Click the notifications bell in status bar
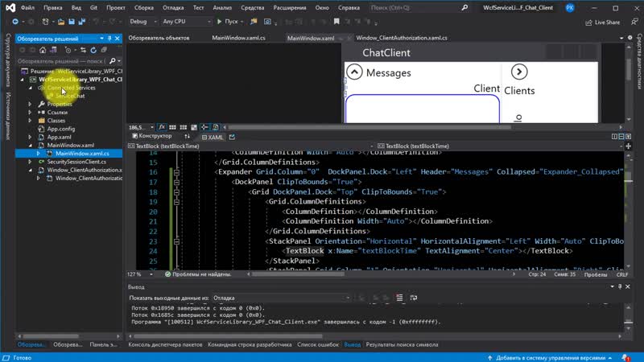Viewport: 644px width, 362px height. click(x=625, y=358)
